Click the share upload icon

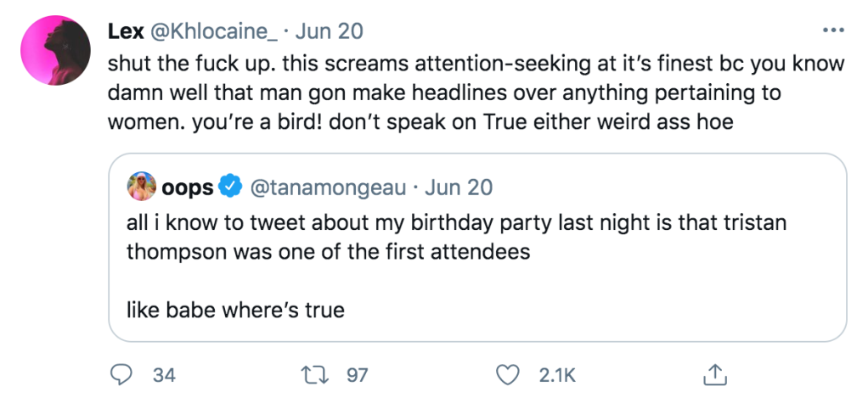(714, 373)
